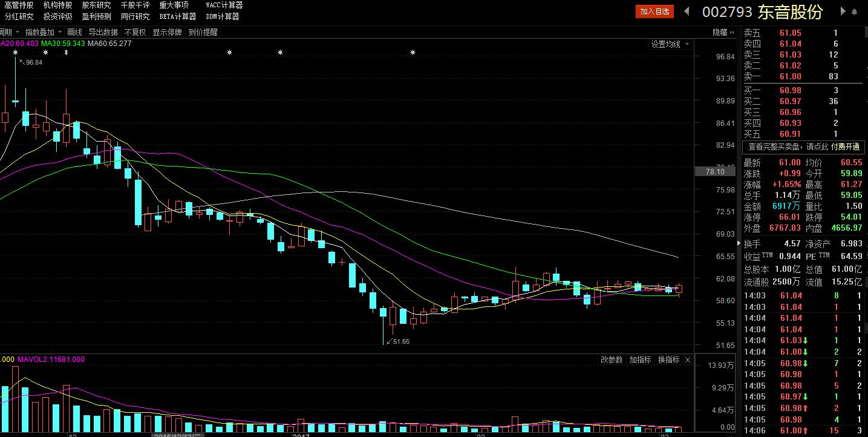This screenshot has width=868, height=437.
Task: Open the 机构持股 menu item
Action: [x=57, y=5]
